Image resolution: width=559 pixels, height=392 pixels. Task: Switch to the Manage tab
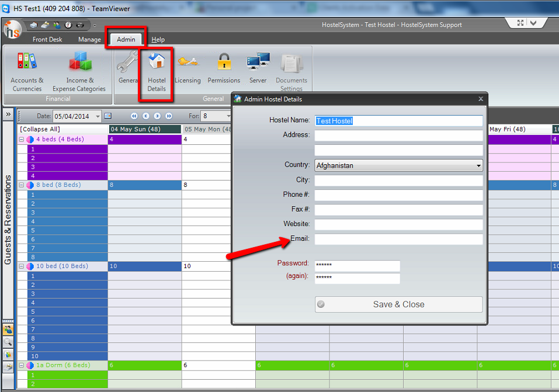(x=89, y=39)
